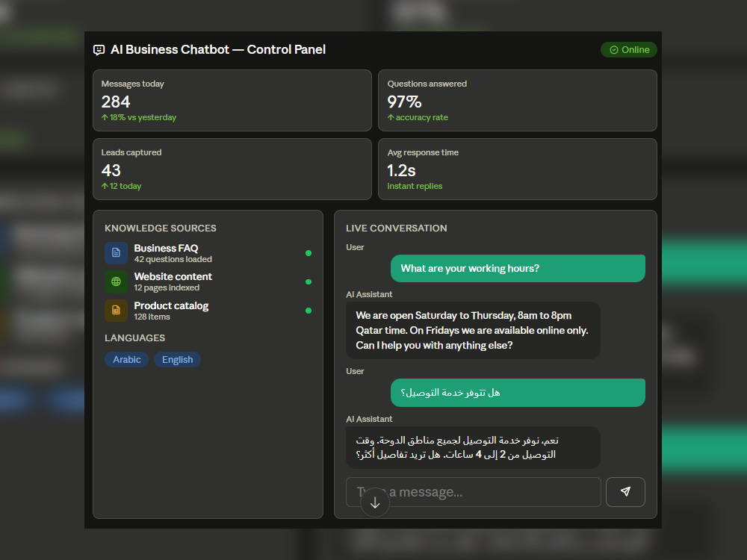Click the Business FAQ document icon

tap(117, 253)
